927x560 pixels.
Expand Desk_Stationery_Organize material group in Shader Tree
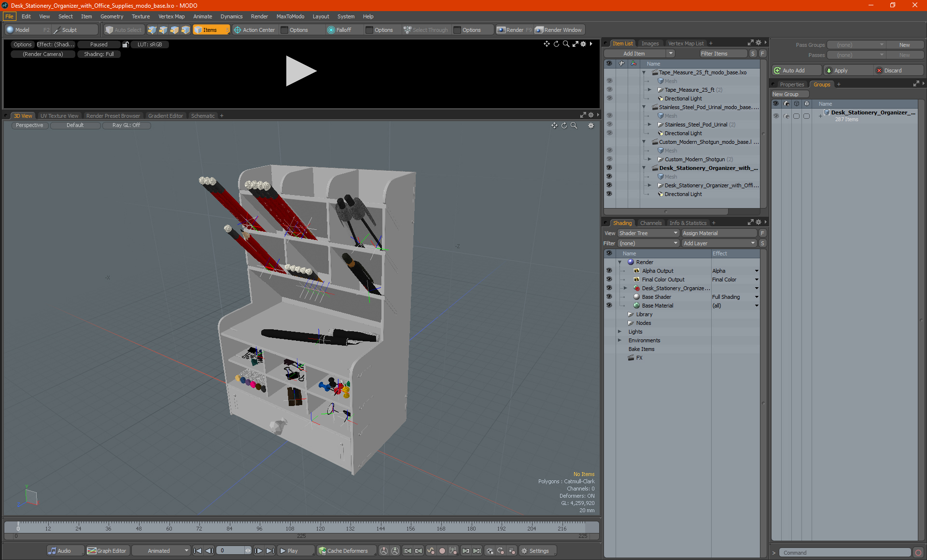click(x=626, y=288)
